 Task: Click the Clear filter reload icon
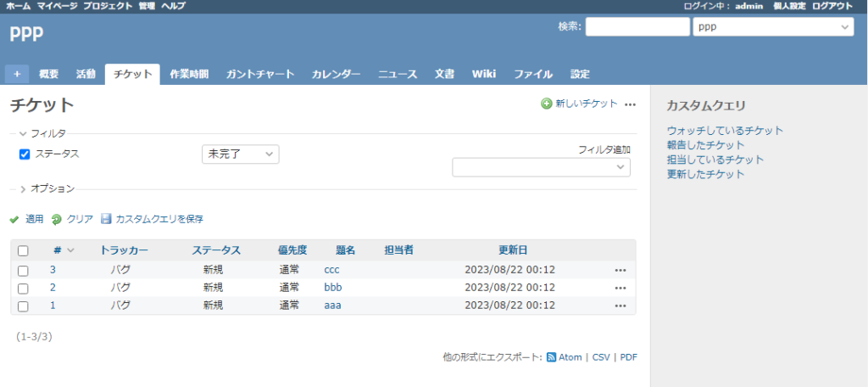click(x=57, y=219)
